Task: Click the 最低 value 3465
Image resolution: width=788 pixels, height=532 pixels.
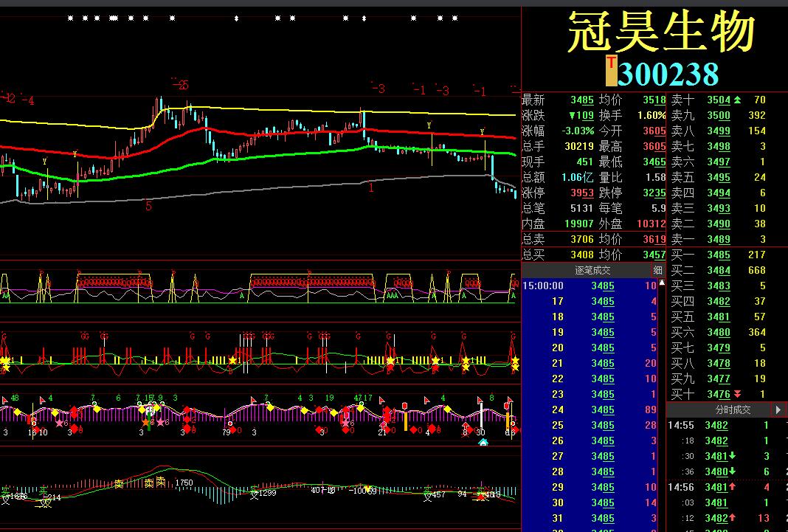Action: (x=654, y=162)
